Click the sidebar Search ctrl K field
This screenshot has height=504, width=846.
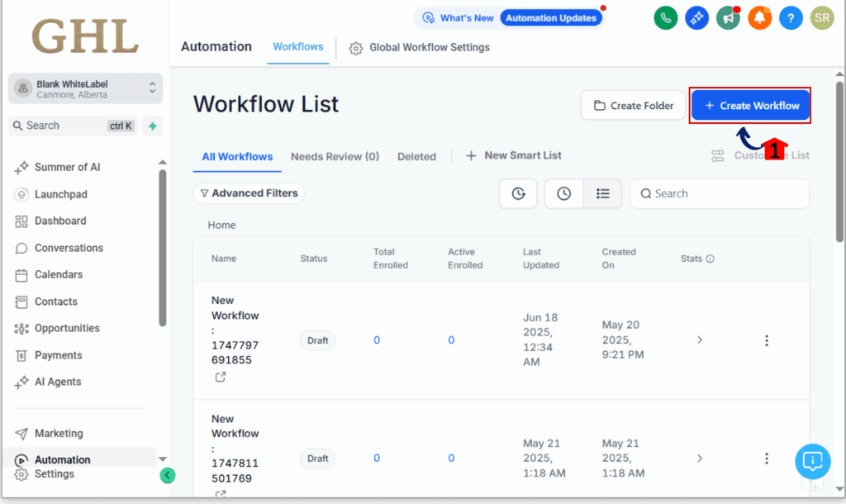73,126
